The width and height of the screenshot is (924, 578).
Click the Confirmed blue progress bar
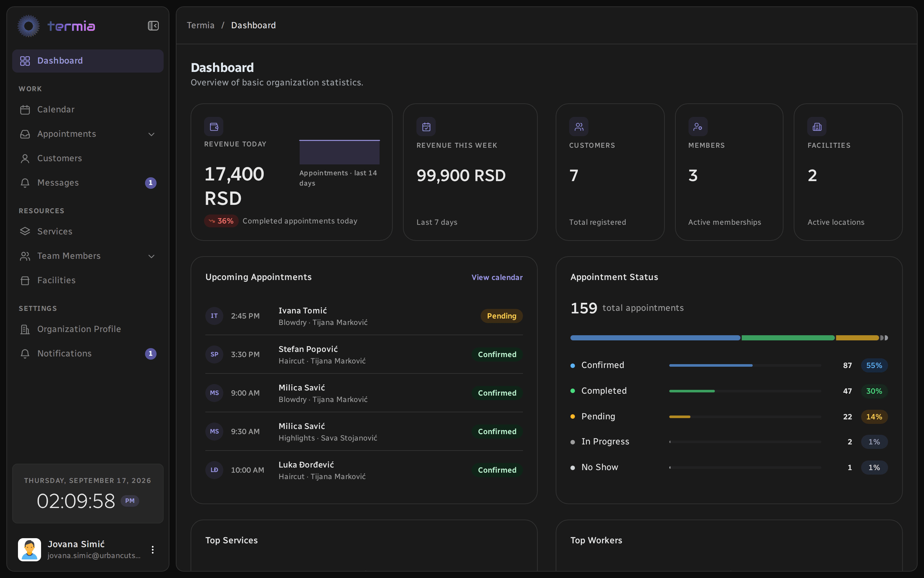click(745, 365)
